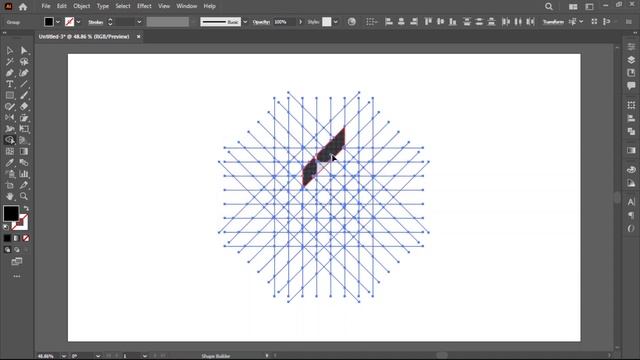The image size is (640, 360).
Task: Open the Edit menu
Action: click(x=62, y=6)
